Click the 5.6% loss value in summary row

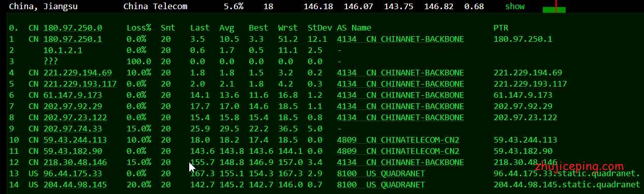[x=233, y=7]
